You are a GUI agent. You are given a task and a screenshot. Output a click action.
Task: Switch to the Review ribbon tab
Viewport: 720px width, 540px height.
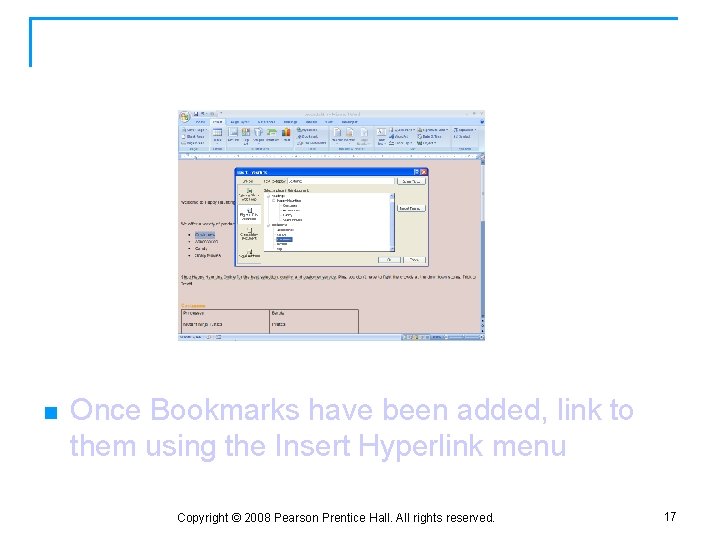click(x=311, y=122)
